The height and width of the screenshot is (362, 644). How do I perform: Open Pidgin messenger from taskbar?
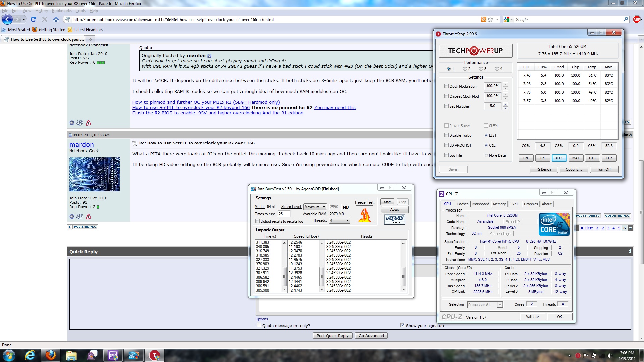[92, 355]
